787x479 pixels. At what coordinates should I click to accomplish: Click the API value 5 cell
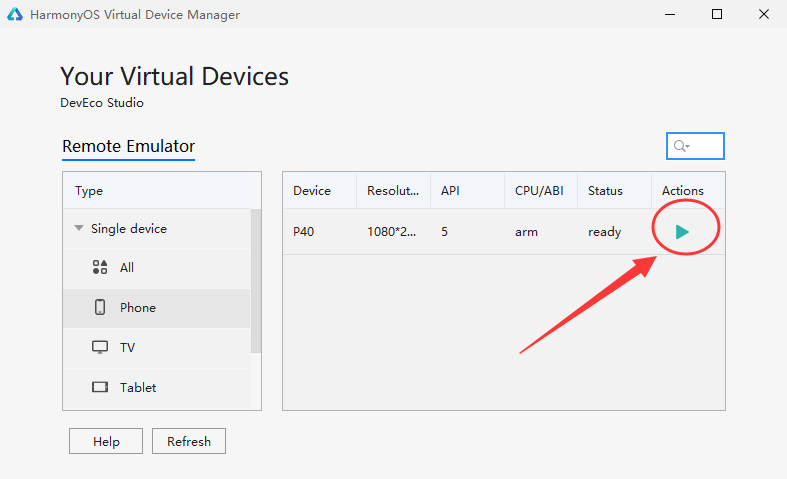pos(444,232)
